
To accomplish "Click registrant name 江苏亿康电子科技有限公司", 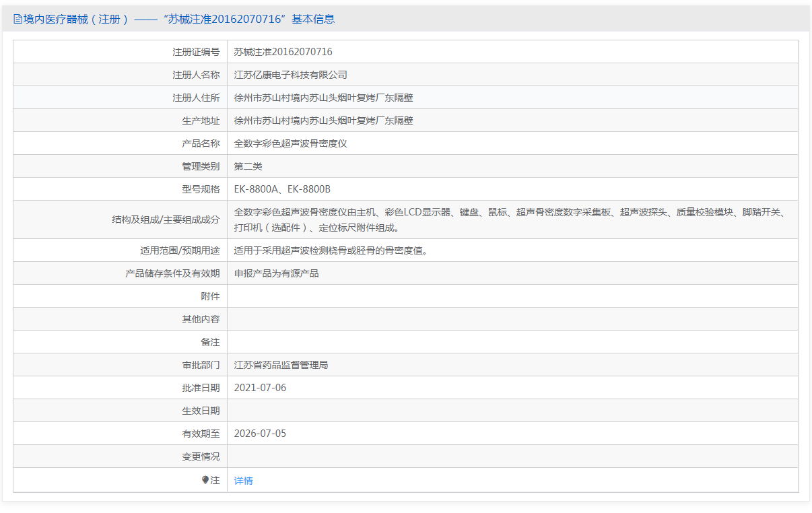I will point(290,75).
